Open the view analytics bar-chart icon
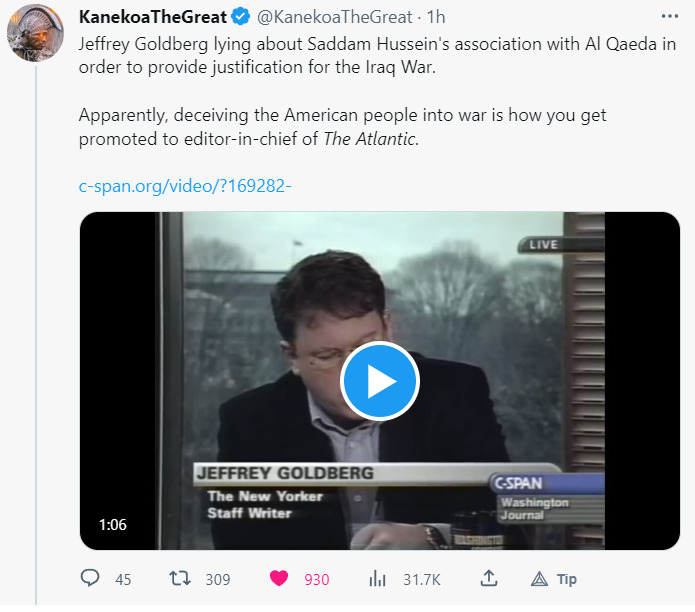Screen dimensions: 695x612 [x=377, y=579]
